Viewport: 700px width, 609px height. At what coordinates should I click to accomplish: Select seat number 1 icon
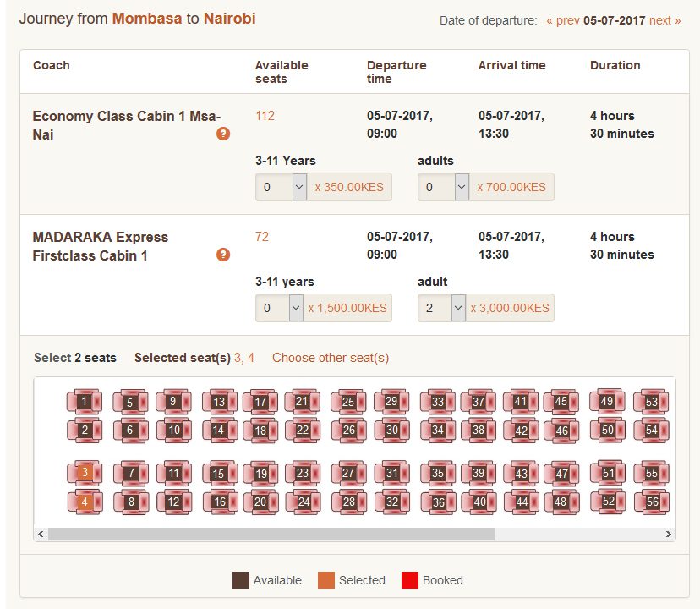(x=85, y=401)
